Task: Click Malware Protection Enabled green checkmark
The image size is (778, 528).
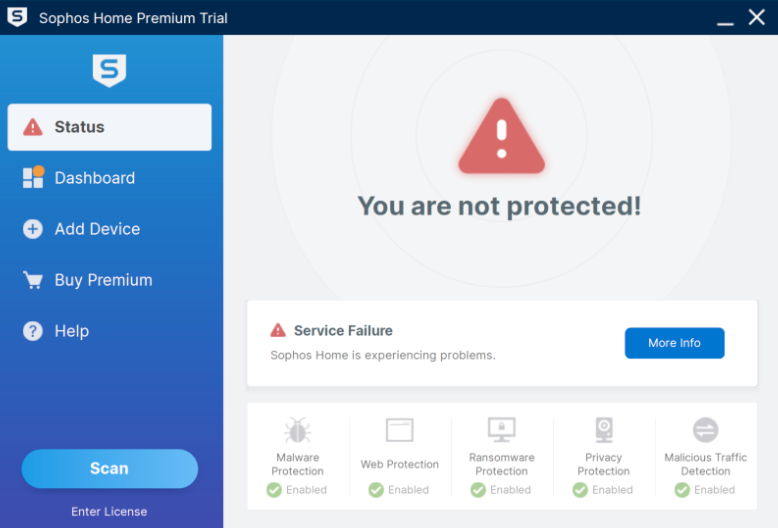Action: (274, 490)
